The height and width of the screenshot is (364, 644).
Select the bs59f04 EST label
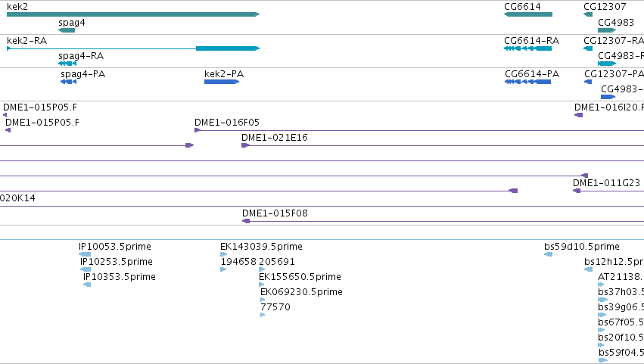[x=621, y=353]
